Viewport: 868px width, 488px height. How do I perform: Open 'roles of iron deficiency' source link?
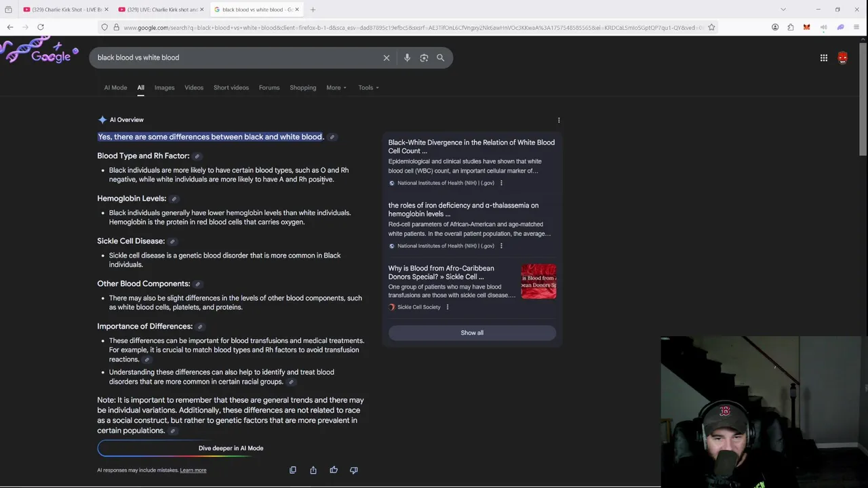pos(464,209)
